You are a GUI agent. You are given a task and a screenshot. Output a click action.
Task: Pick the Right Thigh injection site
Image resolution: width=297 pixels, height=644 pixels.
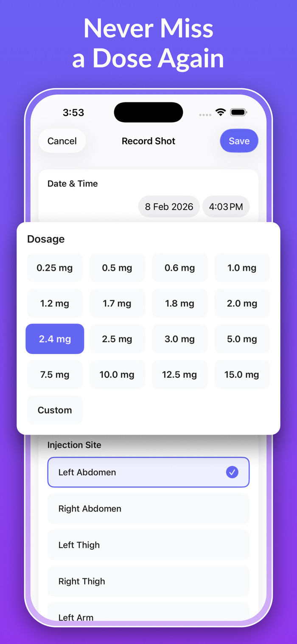click(x=148, y=581)
